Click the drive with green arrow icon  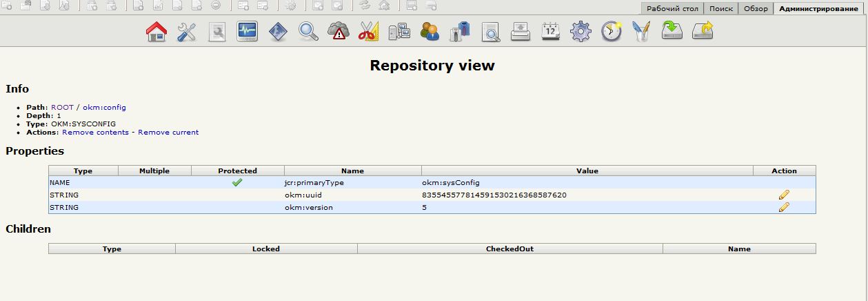[x=672, y=32]
